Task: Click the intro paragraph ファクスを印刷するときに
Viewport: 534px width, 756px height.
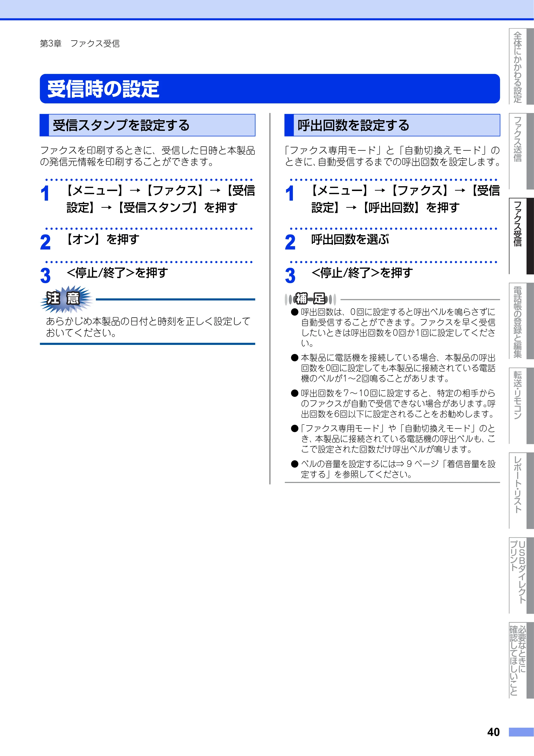Action: 147,156
